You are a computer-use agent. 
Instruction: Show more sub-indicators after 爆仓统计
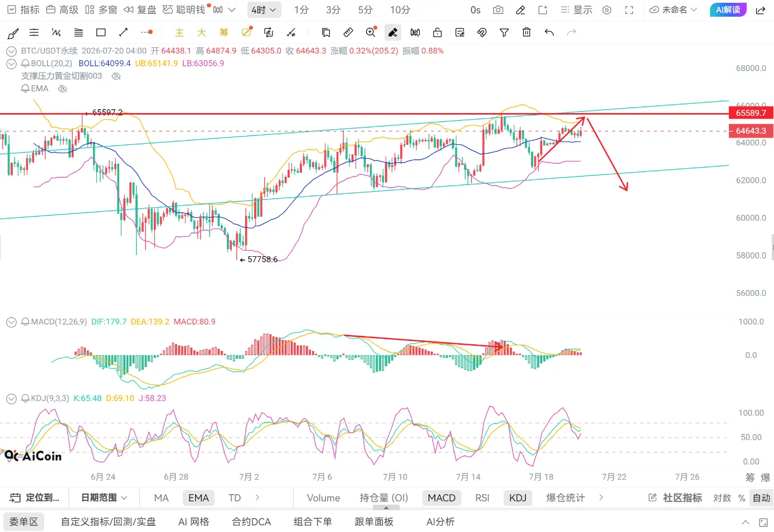(x=601, y=497)
